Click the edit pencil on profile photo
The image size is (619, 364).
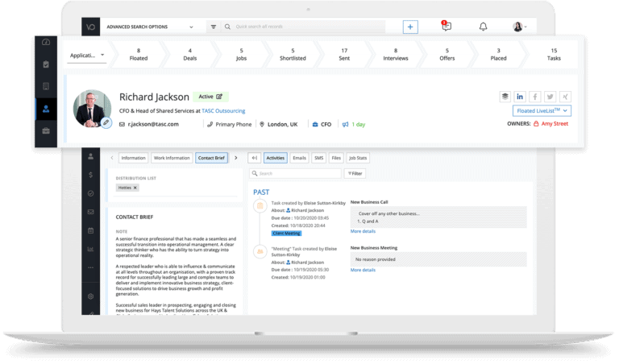[106, 122]
